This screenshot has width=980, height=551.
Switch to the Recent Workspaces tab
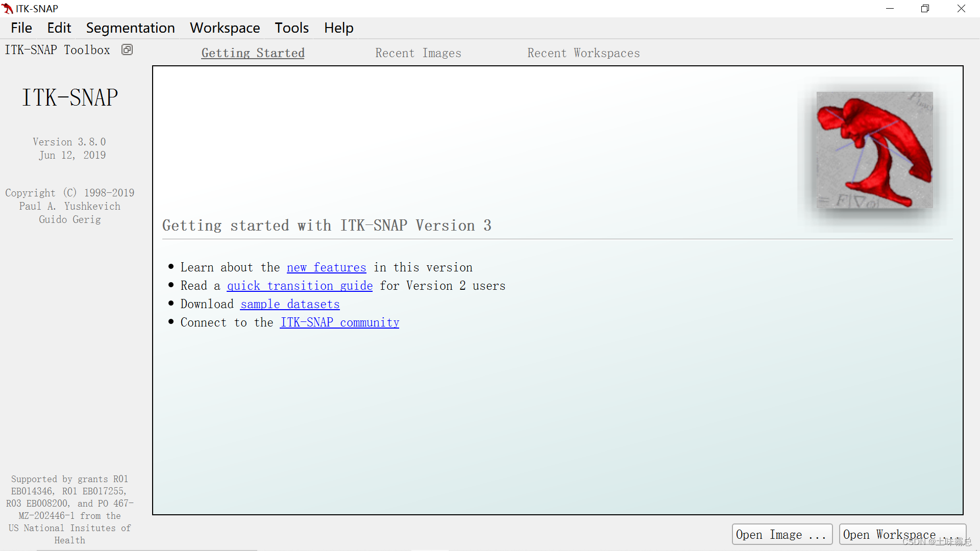pyautogui.click(x=583, y=53)
